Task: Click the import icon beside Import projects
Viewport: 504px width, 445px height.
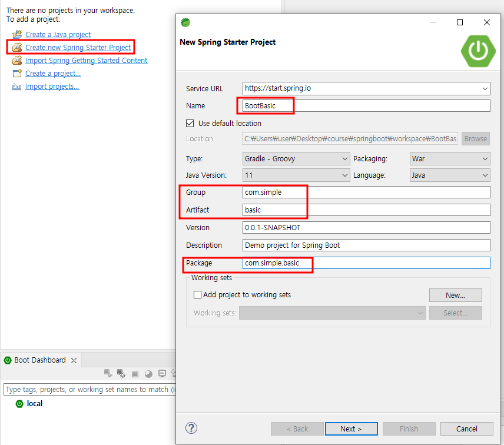Action: click(16, 87)
